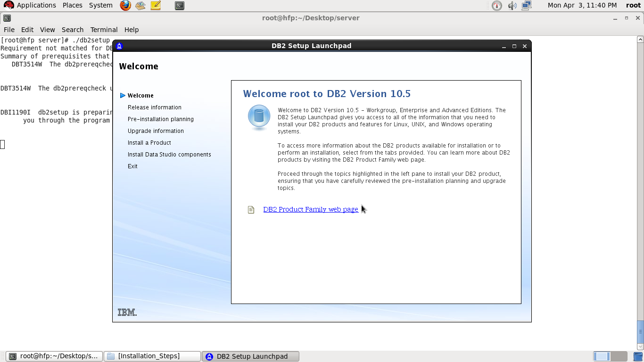Click the IBM logo in the launchpad
This screenshot has height=362, width=644.
126,312
